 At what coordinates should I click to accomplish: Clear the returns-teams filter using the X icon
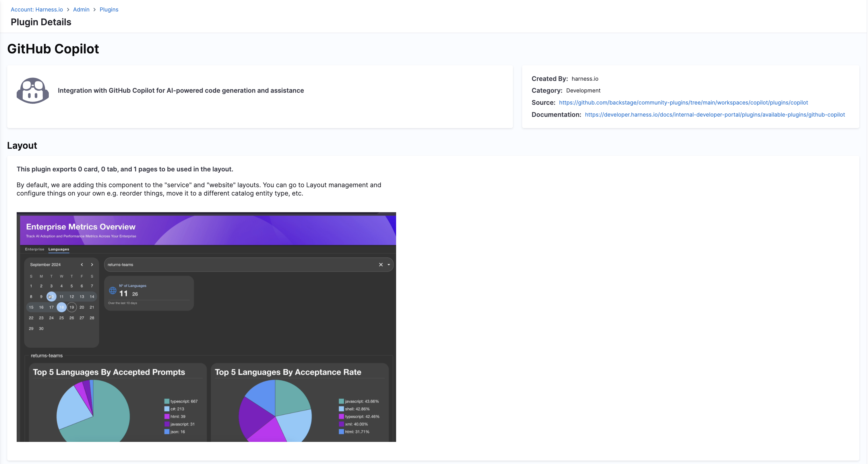point(381,265)
